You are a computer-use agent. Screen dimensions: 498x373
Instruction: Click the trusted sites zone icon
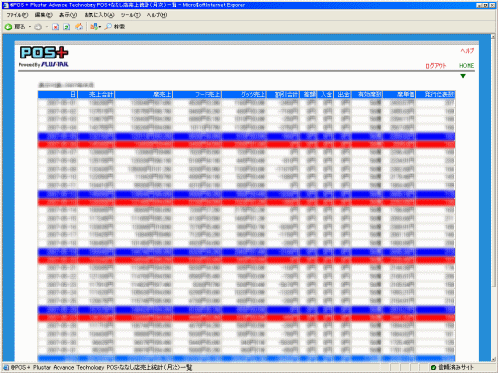(433, 367)
